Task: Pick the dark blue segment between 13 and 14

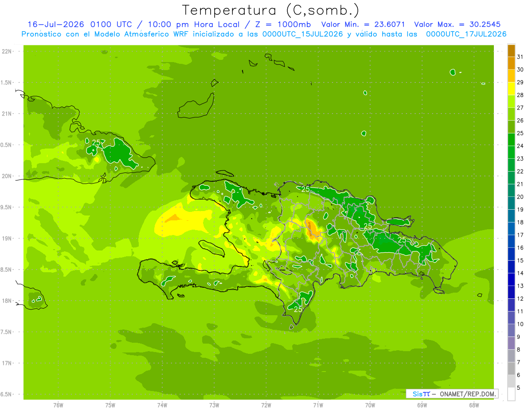Action: (x=511, y=279)
